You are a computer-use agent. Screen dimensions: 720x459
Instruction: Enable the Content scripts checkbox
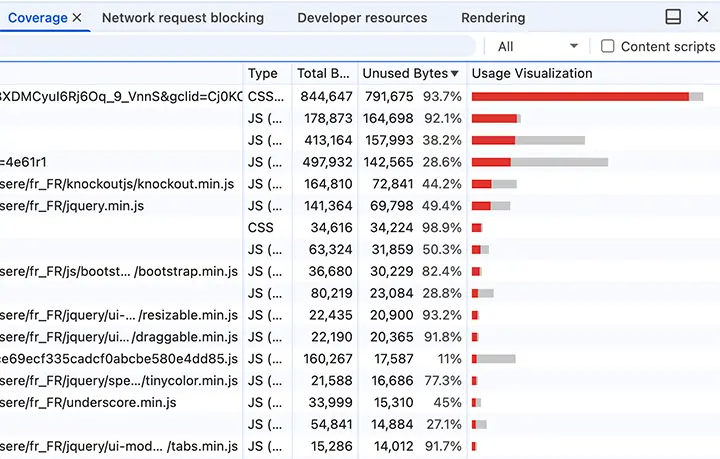point(608,46)
